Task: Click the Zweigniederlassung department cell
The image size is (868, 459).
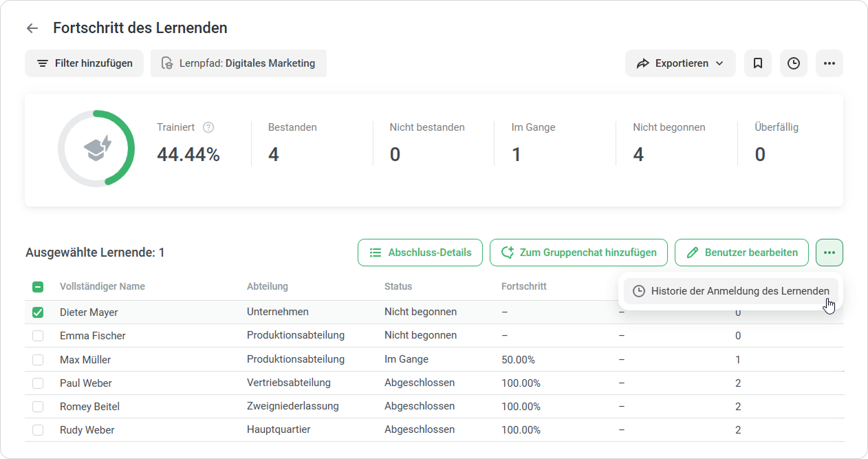Action: (x=293, y=406)
